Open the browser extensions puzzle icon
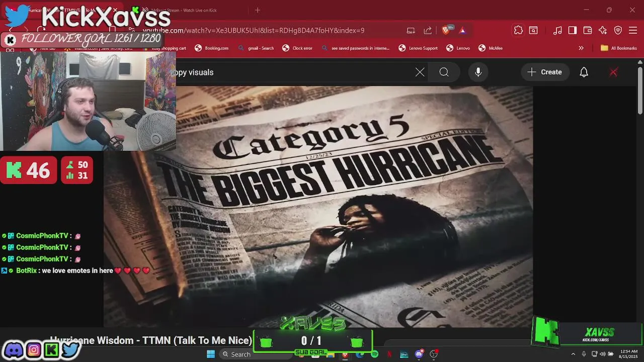Image resolution: width=644 pixels, height=362 pixels. point(518,30)
